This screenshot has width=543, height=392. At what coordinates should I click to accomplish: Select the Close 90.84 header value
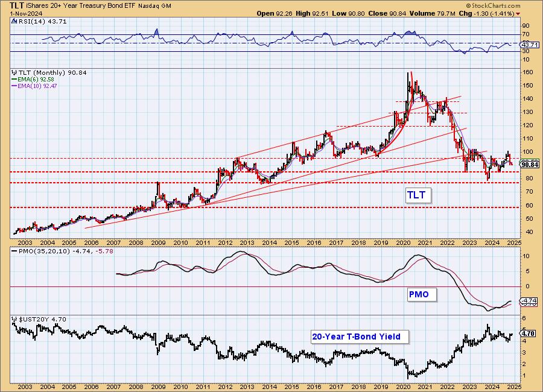coord(387,13)
